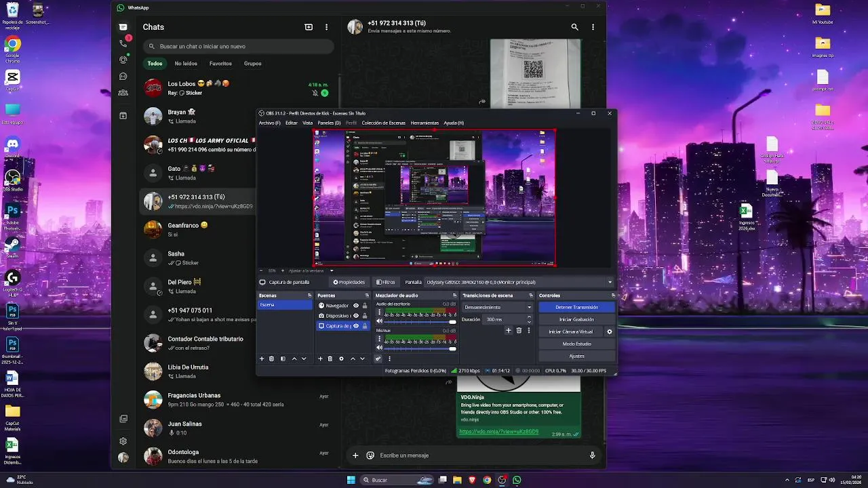Delete scene transition with trash icon

(x=519, y=331)
